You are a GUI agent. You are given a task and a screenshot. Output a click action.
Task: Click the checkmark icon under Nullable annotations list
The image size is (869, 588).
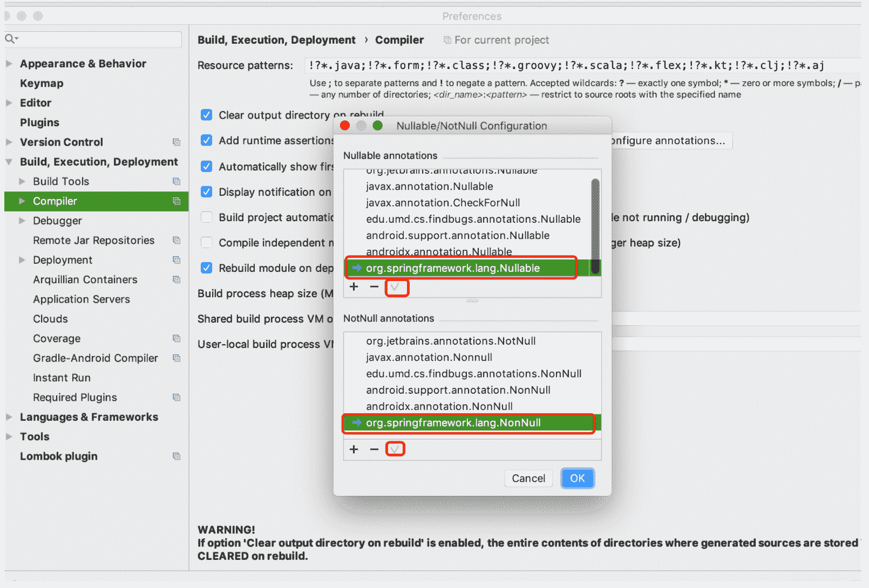pyautogui.click(x=396, y=288)
